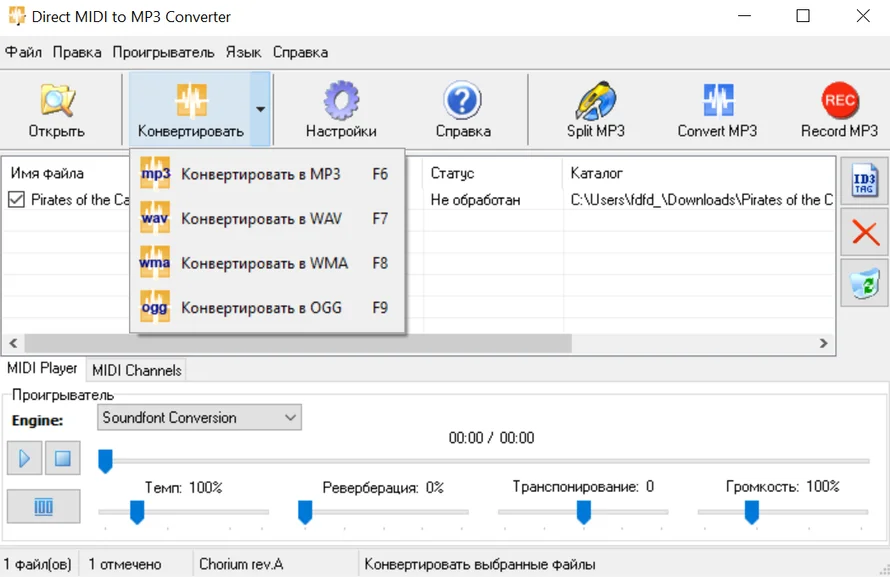The height and width of the screenshot is (577, 890).
Task: Click the Громкость slider handle
Action: [752, 512]
